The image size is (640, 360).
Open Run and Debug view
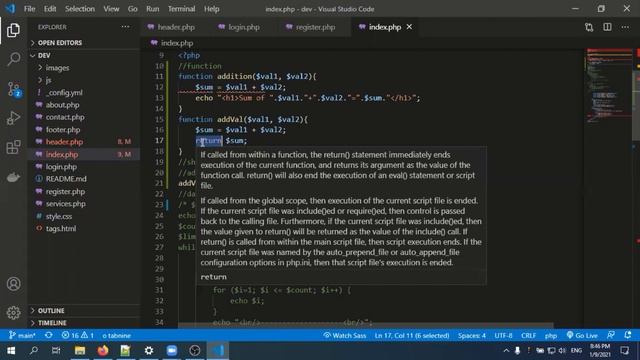[13, 118]
